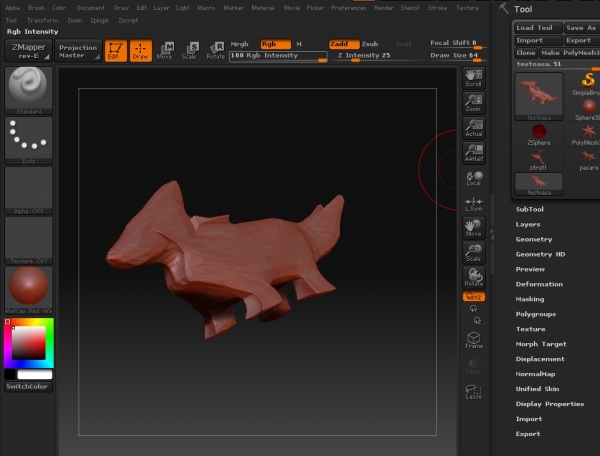Toggle L.Sym local symmetry

(x=474, y=204)
